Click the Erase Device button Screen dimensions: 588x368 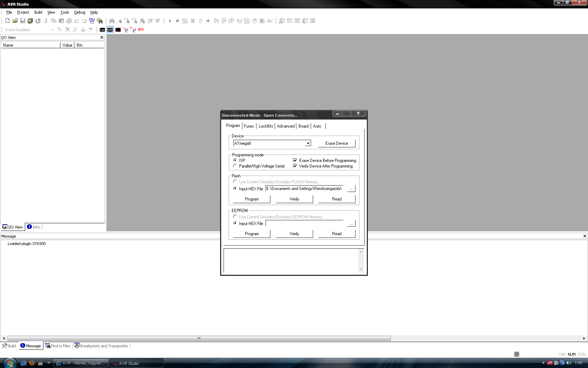[337, 143]
